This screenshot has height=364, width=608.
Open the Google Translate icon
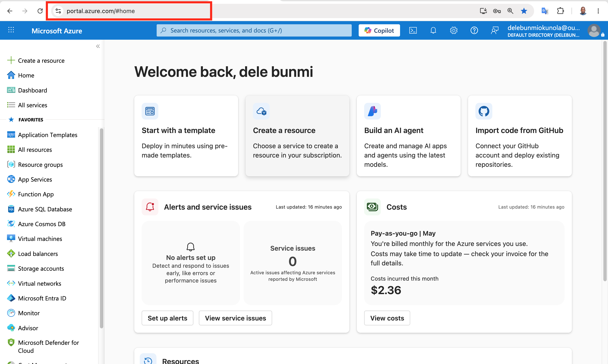click(544, 11)
